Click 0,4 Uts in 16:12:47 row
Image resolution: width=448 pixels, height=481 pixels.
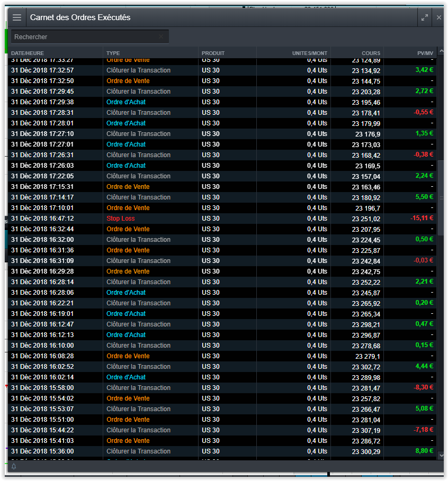pos(317,324)
